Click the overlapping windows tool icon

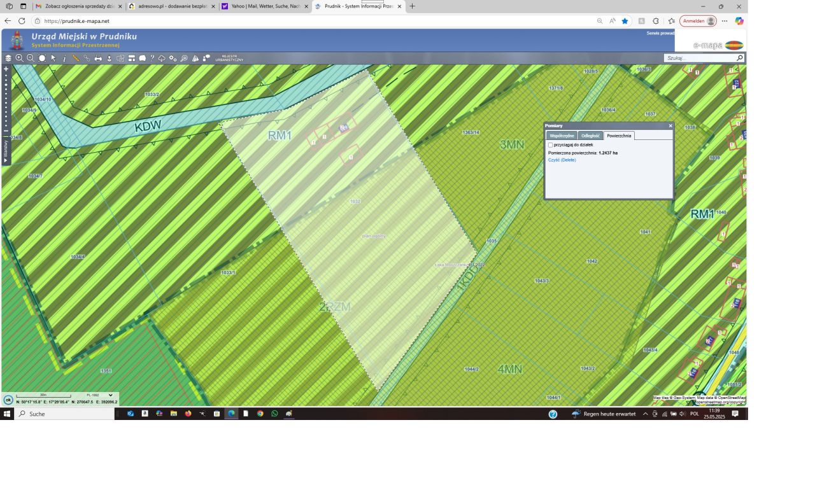pyautogui.click(x=120, y=58)
